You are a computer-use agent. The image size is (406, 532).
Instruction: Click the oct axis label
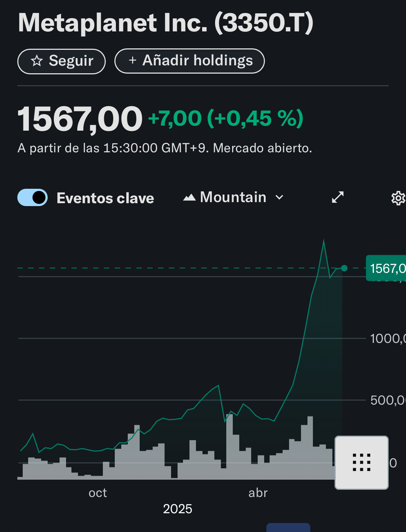(x=98, y=493)
